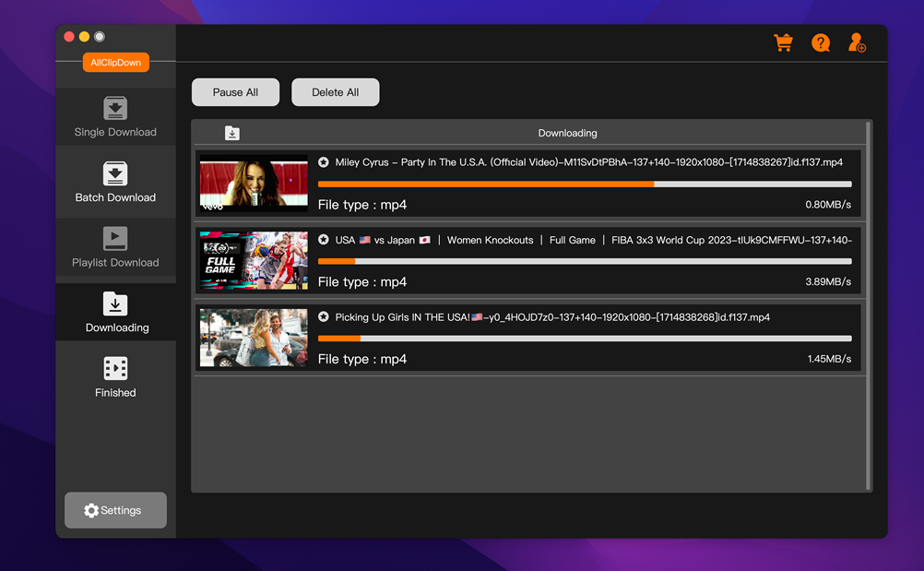
Task: Click File type mp4 in USA vs Japan row
Action: click(x=362, y=281)
